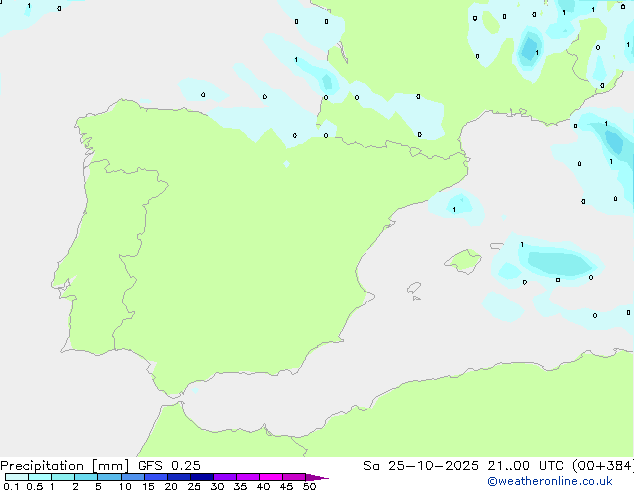Screen dimensions: 634x490
Task: Select the 0.5–1 mm legend color swatch
Action: 40,477
